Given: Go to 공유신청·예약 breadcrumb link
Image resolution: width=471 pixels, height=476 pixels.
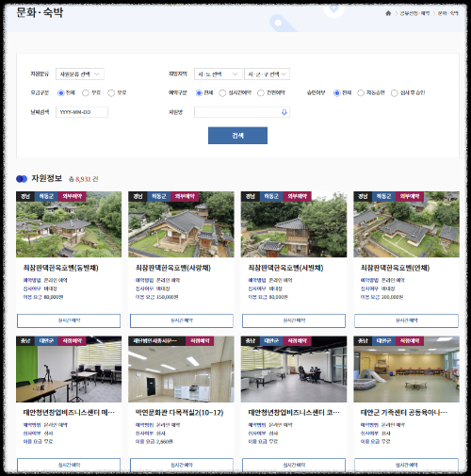Looking at the screenshot, I should 414,13.
